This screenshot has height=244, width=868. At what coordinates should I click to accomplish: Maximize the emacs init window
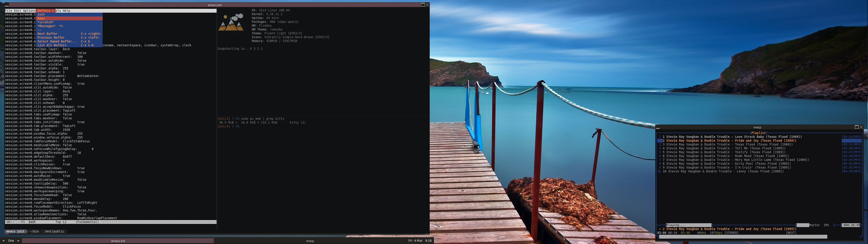pos(422,5)
